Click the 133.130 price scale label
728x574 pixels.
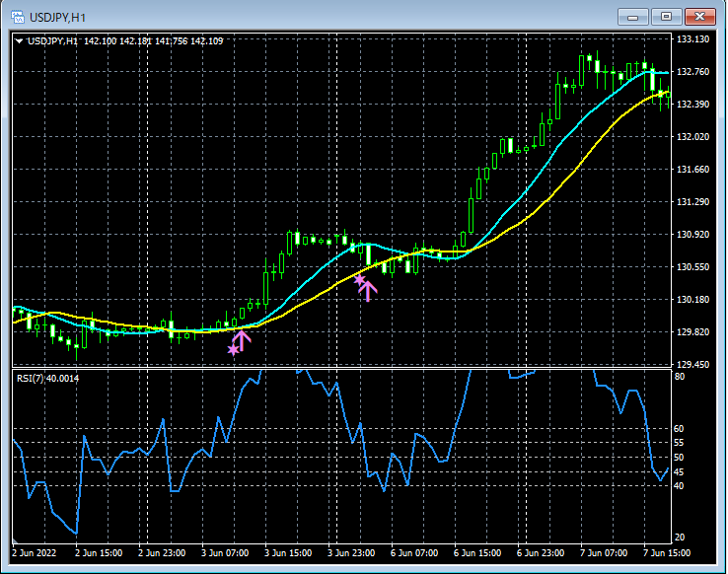point(692,39)
